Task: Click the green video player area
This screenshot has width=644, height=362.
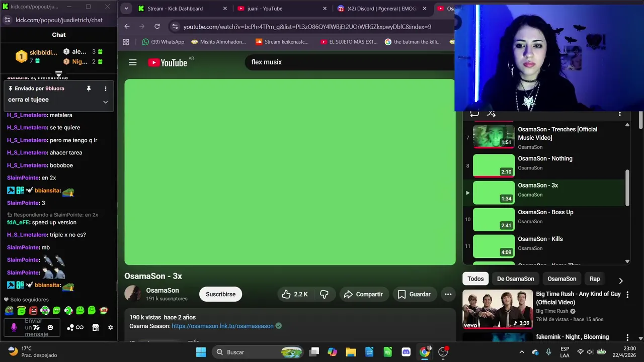Action: click(x=290, y=172)
